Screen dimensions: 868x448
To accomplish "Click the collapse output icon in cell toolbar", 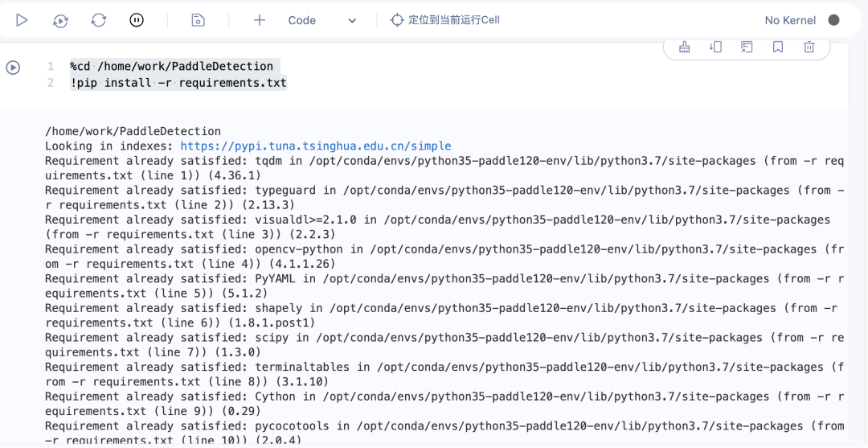I will (x=747, y=47).
